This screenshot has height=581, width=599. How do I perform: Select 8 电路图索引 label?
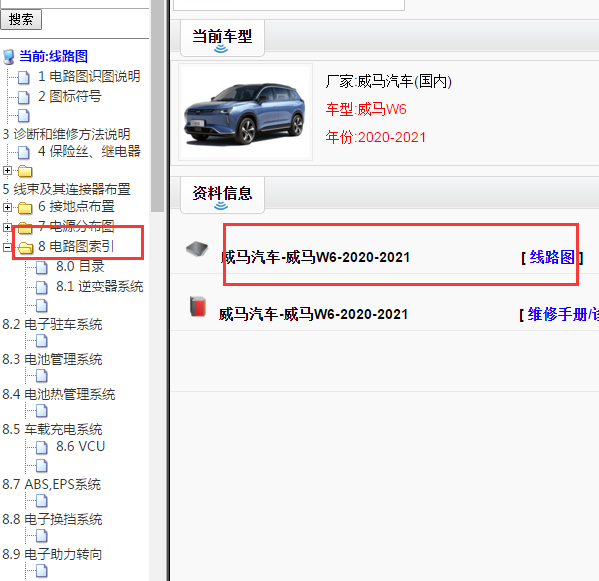click(76, 246)
